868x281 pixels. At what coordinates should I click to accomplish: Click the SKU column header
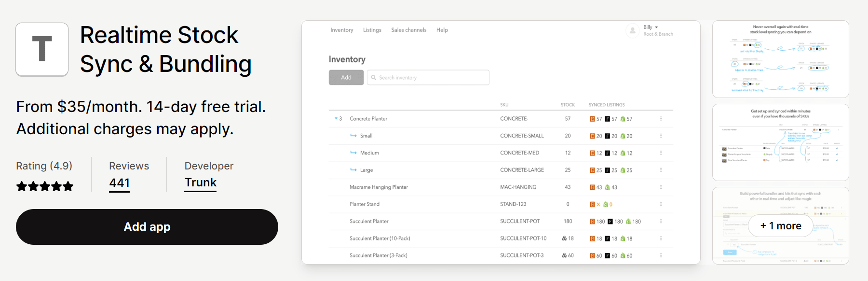click(504, 105)
